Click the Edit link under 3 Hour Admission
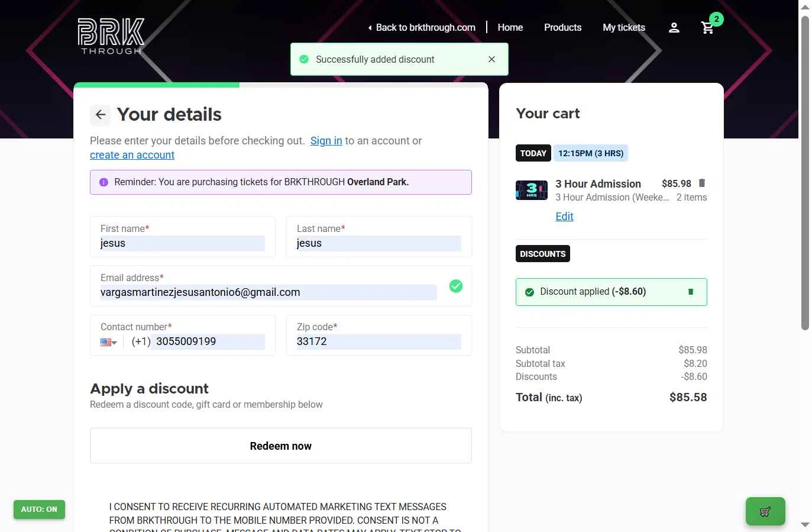 [x=564, y=217]
